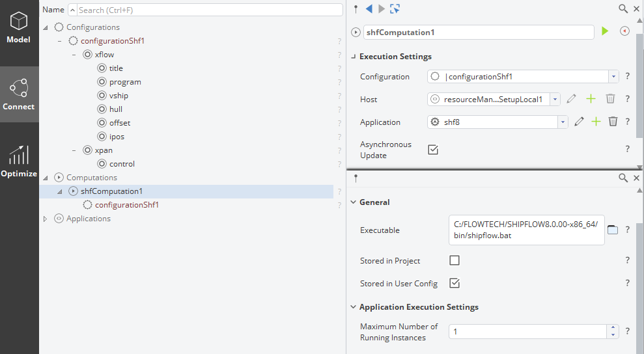Click the xflow node icon

click(87, 55)
